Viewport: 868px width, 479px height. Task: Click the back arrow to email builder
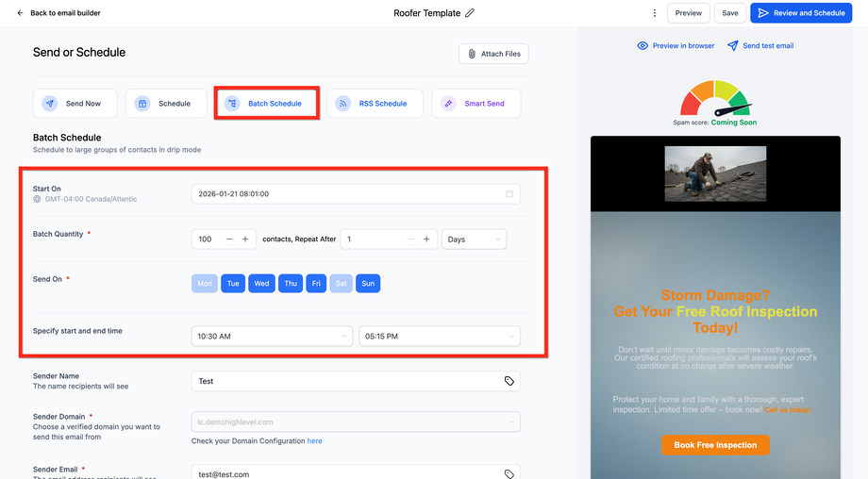click(x=21, y=13)
